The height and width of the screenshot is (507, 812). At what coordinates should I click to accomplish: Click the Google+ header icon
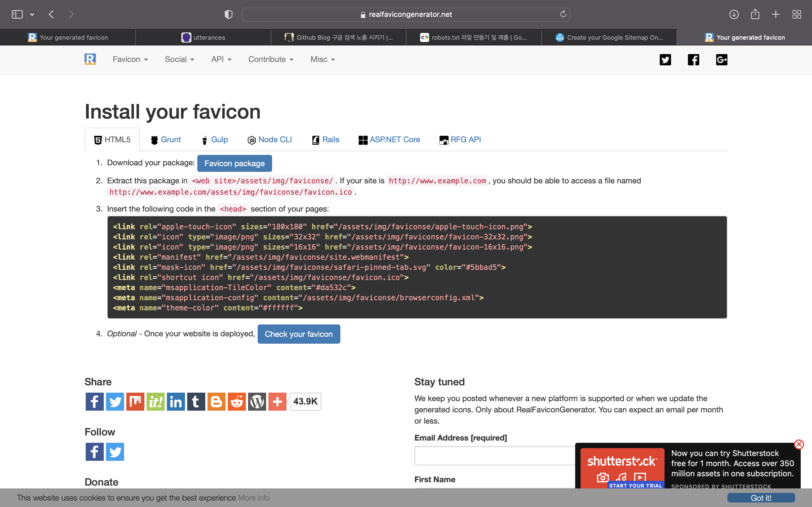721,60
